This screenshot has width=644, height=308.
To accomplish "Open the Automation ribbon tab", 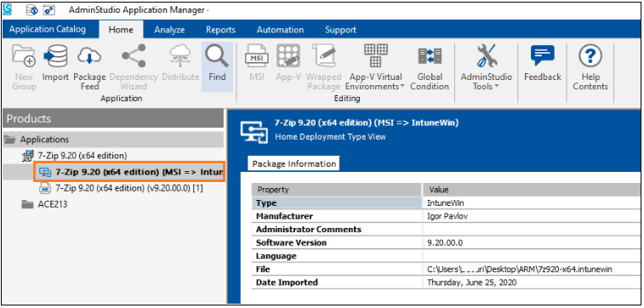I will 280,30.
